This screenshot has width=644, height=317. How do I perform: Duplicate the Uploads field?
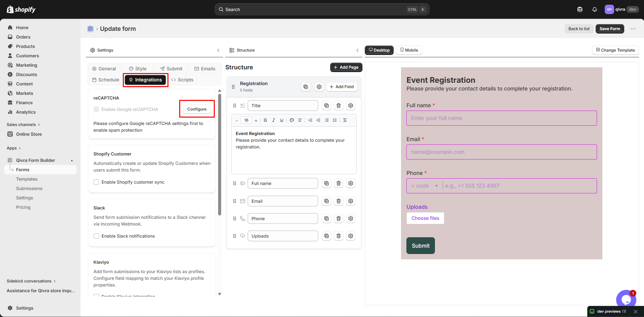pyautogui.click(x=327, y=236)
